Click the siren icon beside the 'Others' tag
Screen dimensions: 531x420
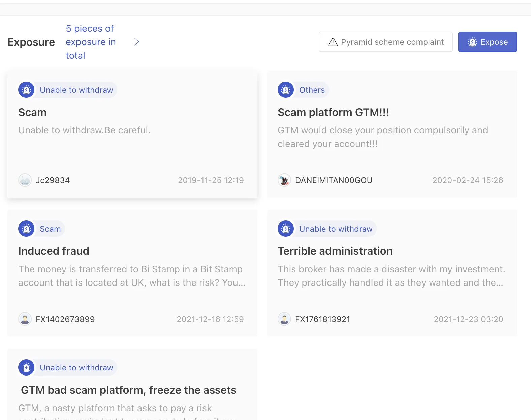tap(286, 90)
